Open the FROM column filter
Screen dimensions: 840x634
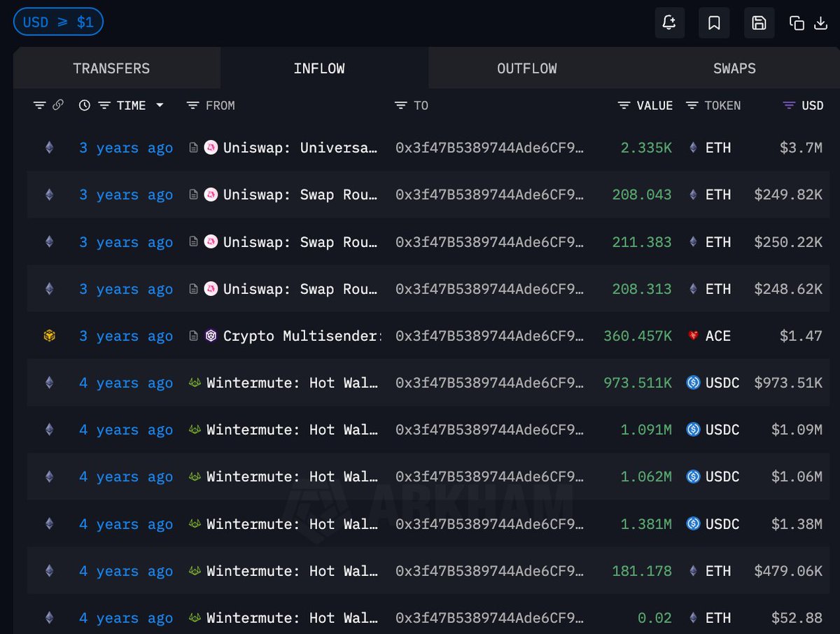click(193, 106)
